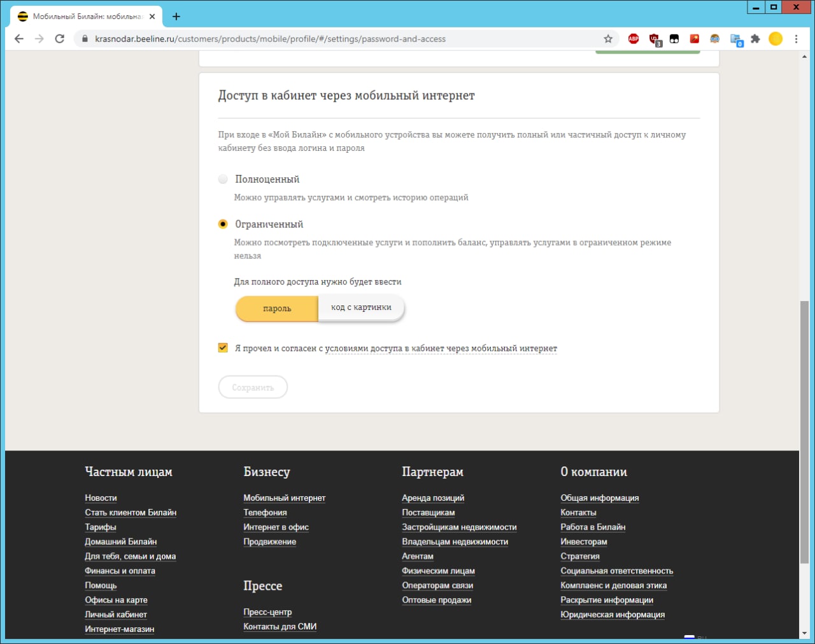Open Помощь footer link
The image size is (815, 644).
(101, 585)
